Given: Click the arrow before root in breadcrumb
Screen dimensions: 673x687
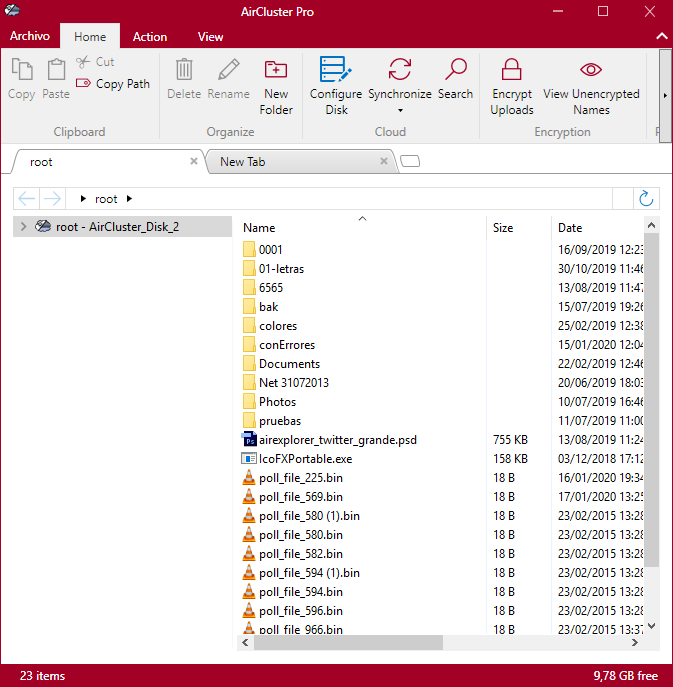Looking at the screenshot, I should (83, 198).
